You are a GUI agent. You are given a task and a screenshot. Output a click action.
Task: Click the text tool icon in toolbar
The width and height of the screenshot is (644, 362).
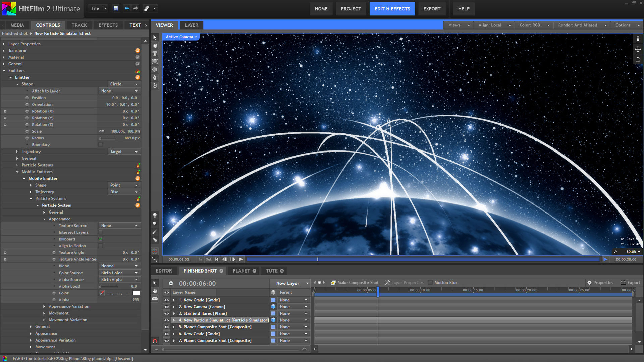tap(155, 54)
